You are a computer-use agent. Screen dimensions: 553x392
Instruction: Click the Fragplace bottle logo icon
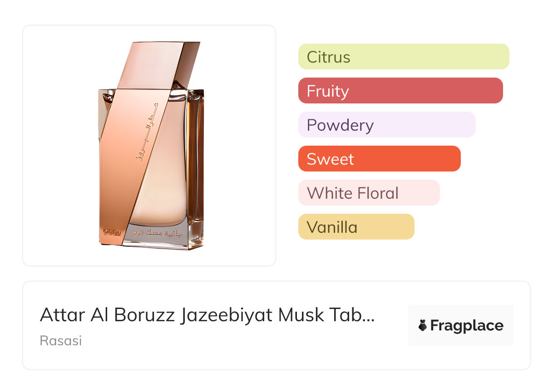click(x=423, y=325)
